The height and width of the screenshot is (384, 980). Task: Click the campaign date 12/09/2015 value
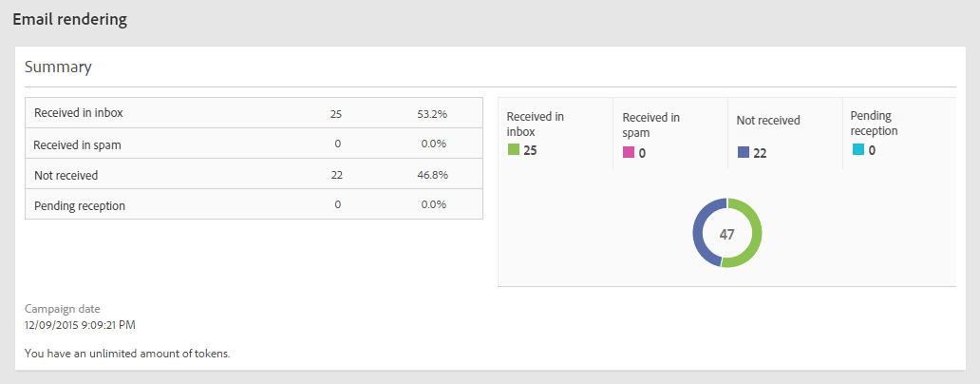(x=79, y=325)
